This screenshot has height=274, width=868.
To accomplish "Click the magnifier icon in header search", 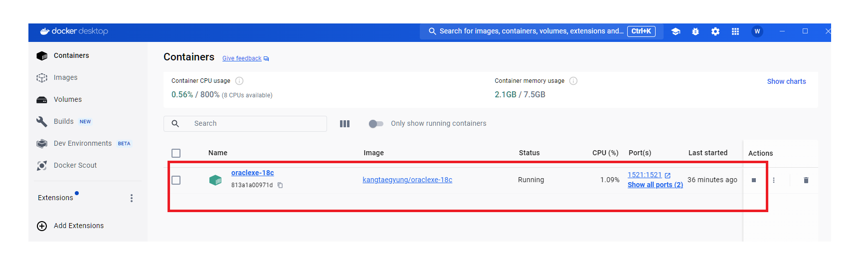I will [x=432, y=31].
